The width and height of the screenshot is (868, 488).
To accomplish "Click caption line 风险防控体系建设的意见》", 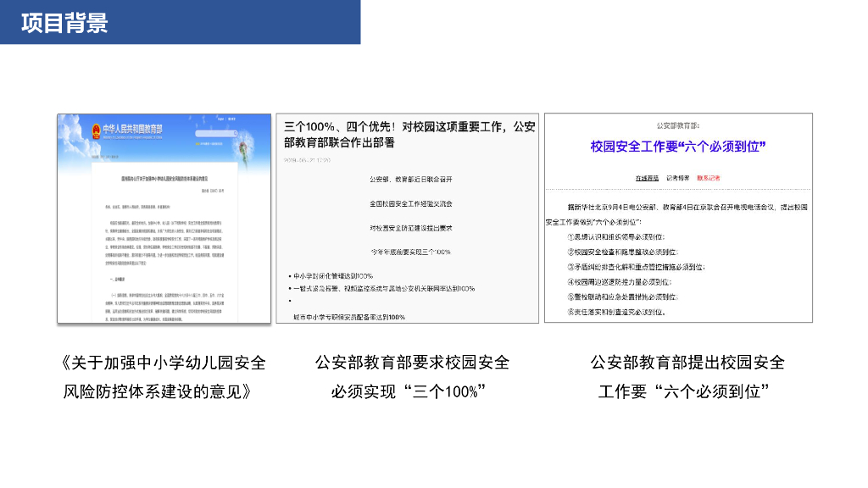I will (159, 391).
